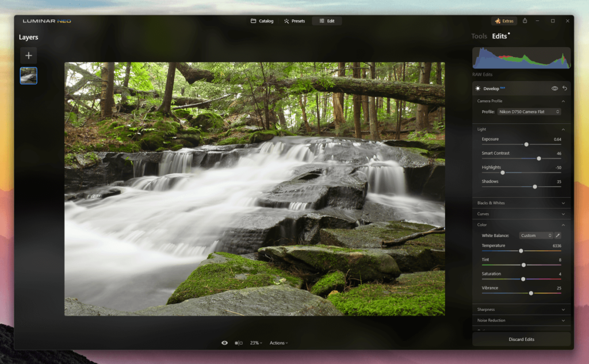Open the before/after split compare view
Image resolution: width=589 pixels, height=364 pixels.
tap(238, 343)
